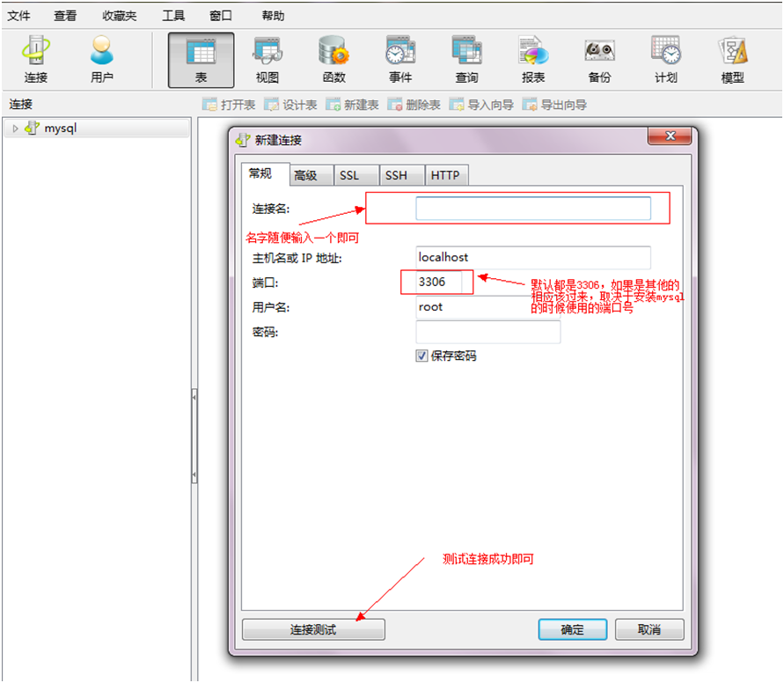Open the 备份 (Backup) toolbar icon
The height and width of the screenshot is (683, 784).
(599, 60)
